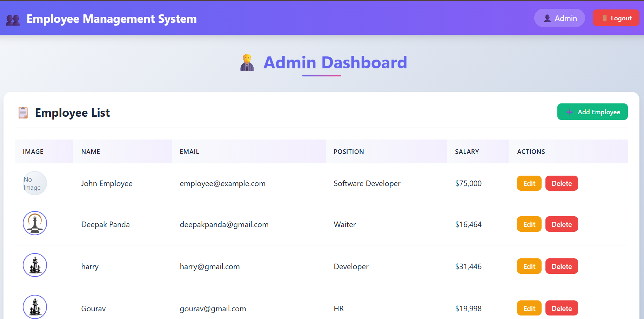
Task: Open Deepak Panda's chess piece profile image
Action: [35, 223]
